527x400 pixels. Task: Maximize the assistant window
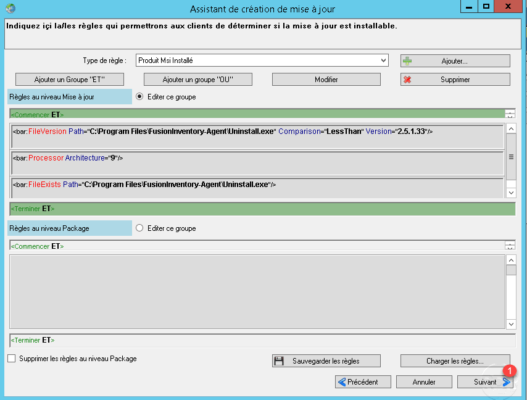pos(486,7)
